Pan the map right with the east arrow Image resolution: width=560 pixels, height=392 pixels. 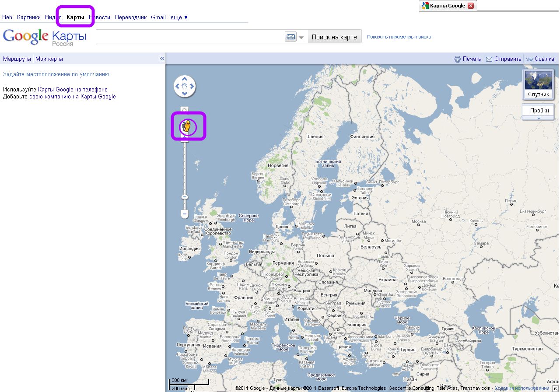(192, 86)
